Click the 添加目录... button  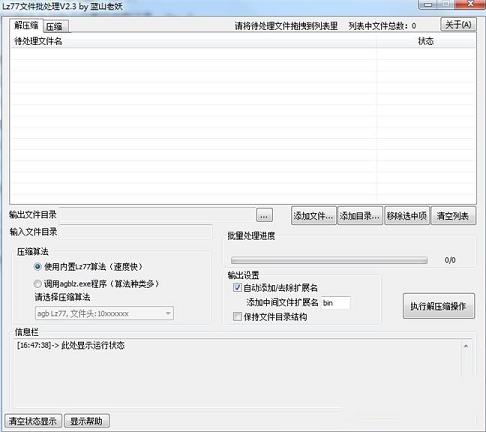[360, 216]
